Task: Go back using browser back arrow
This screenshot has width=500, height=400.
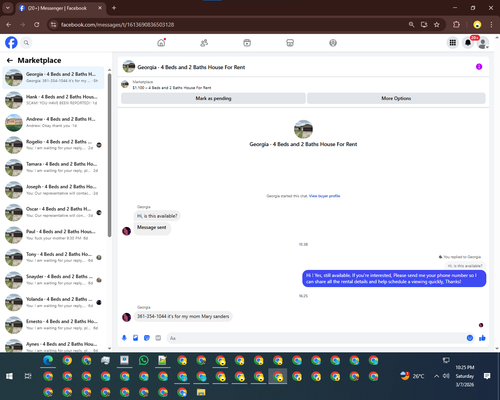Action: 9,25
